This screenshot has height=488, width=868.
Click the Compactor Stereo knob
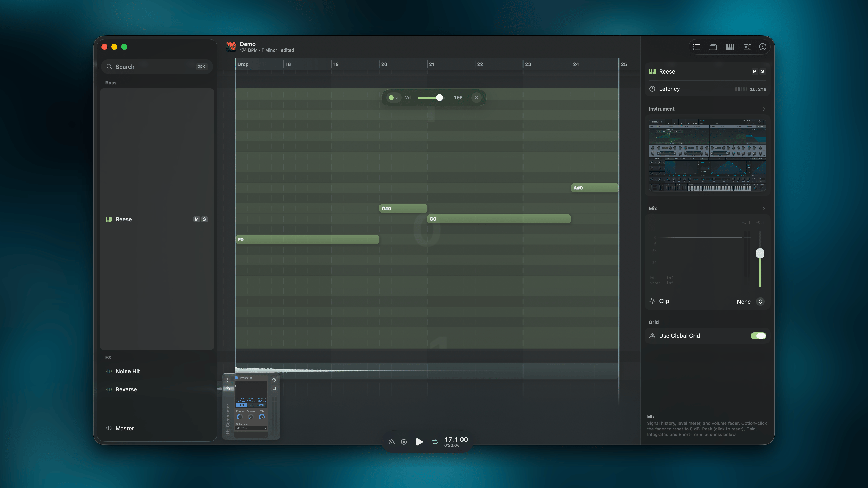pyautogui.click(x=251, y=417)
